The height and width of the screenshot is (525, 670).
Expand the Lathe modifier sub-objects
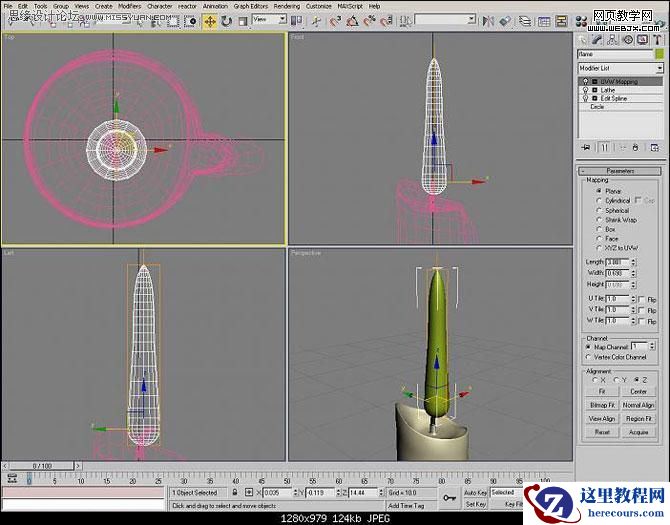[594, 90]
